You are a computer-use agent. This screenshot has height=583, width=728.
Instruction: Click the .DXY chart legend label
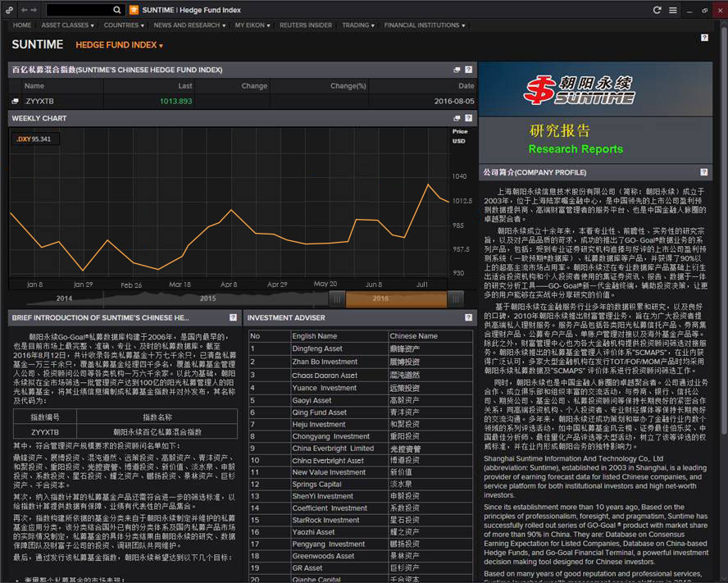coord(34,139)
